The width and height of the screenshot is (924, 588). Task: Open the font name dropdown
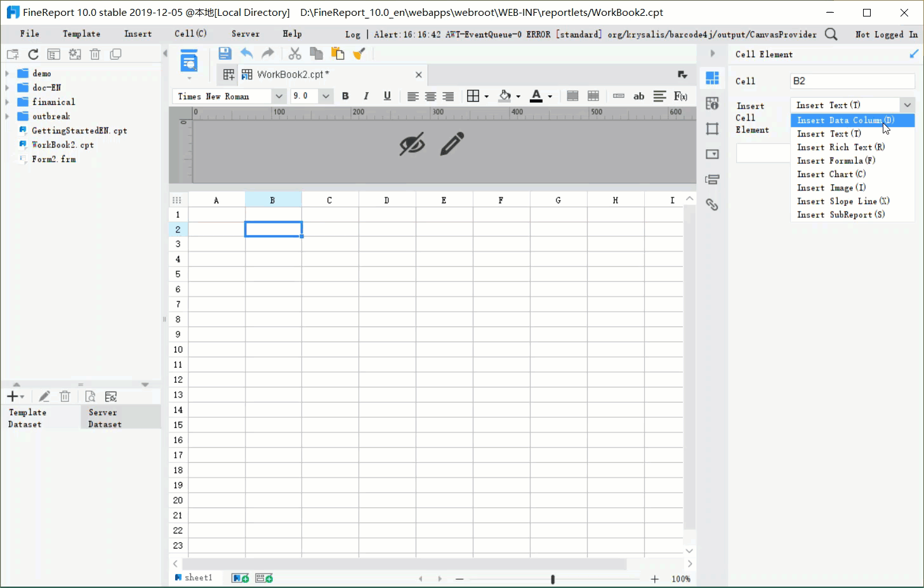279,96
